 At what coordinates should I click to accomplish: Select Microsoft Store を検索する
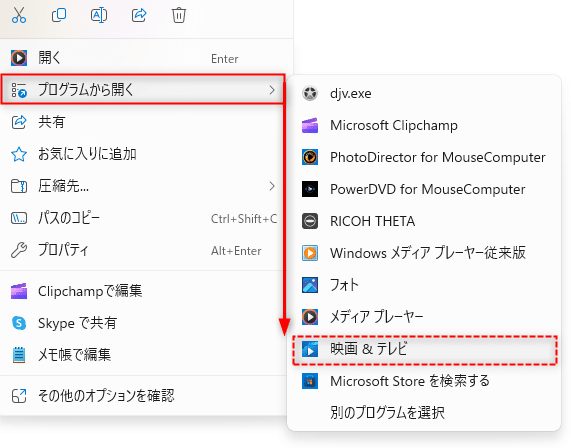coord(424,381)
